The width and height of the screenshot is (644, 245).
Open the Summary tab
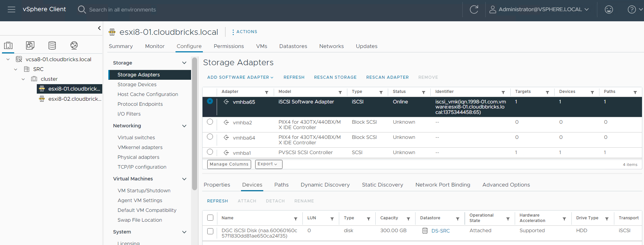click(120, 46)
